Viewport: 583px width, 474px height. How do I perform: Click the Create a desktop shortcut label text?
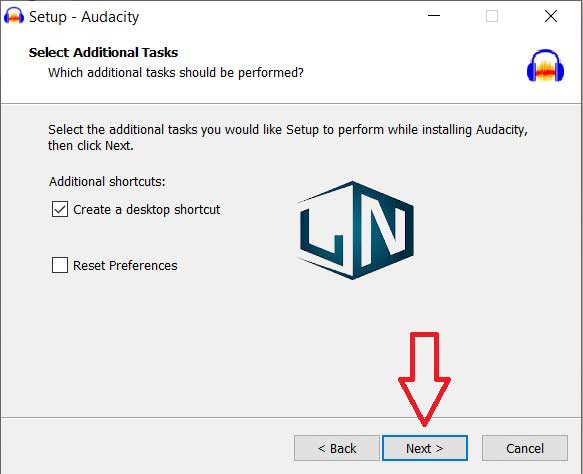click(x=146, y=210)
